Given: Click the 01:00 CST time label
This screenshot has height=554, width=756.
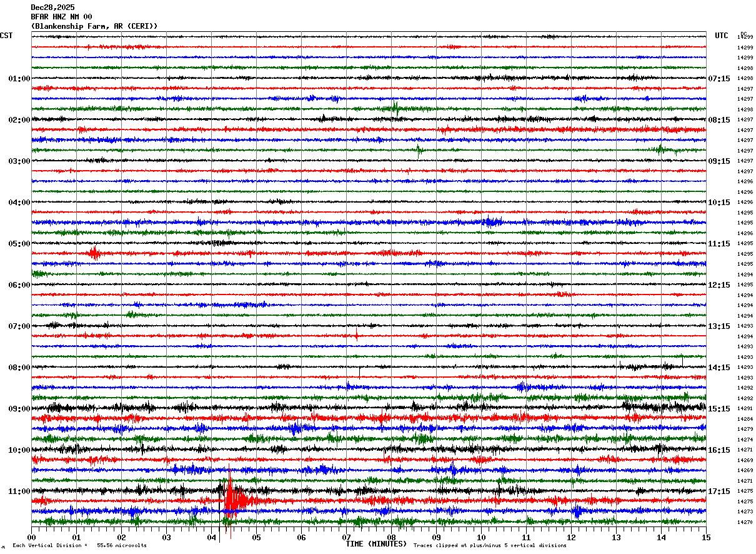Looking at the screenshot, I should (19, 79).
